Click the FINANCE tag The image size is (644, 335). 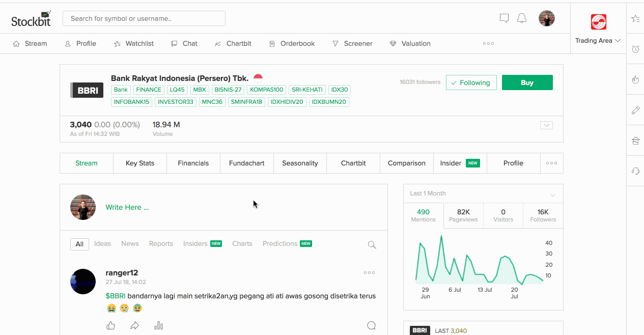149,90
